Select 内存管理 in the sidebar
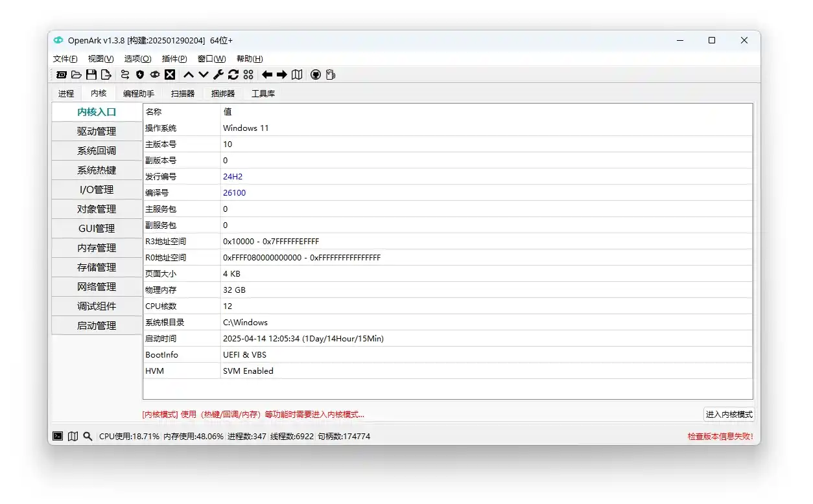813x504 pixels. coord(97,247)
